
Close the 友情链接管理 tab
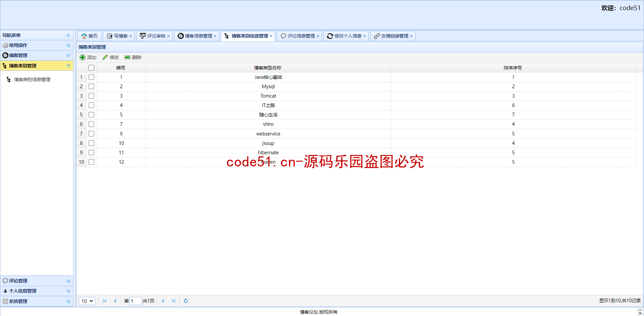[412, 36]
